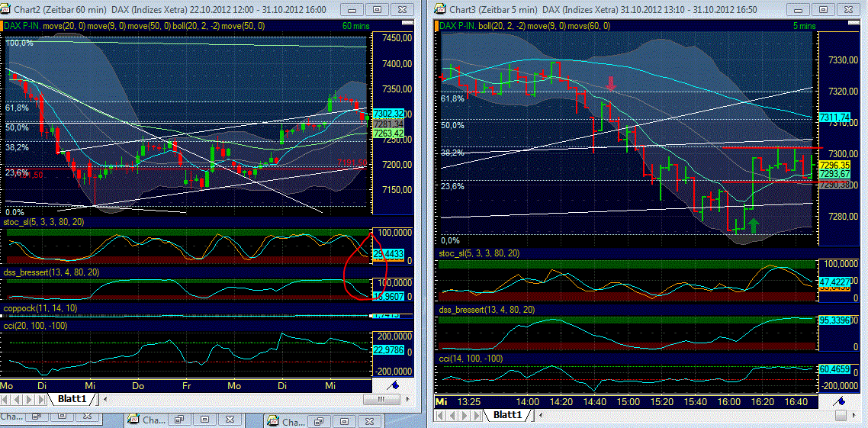
Task: Click the 7302,32 price tag in Chart2
Action: (389, 113)
